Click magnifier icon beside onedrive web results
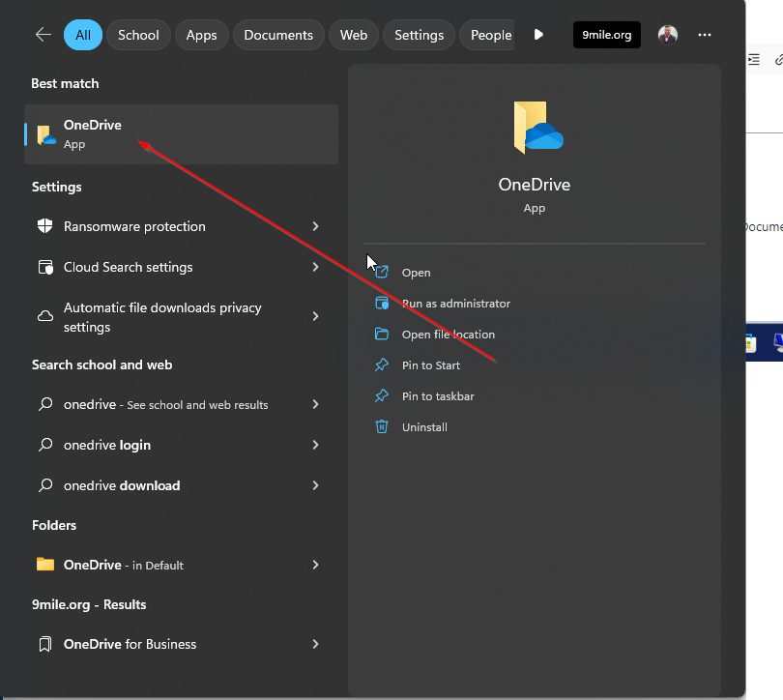The width and height of the screenshot is (783, 700). 45,404
